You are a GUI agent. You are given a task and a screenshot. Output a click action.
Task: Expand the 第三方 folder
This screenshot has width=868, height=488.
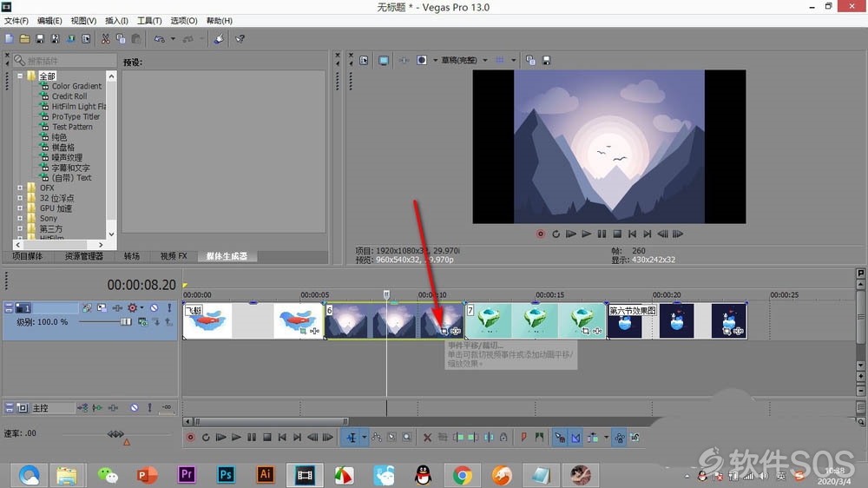tap(20, 228)
